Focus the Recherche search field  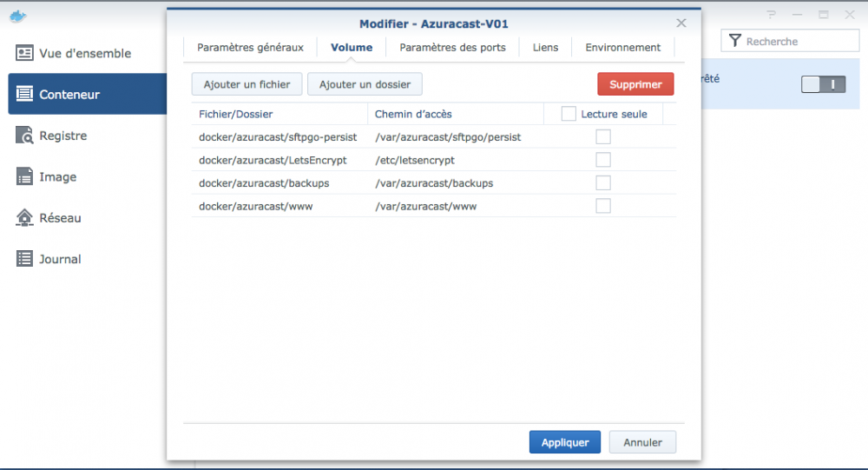tap(790, 41)
